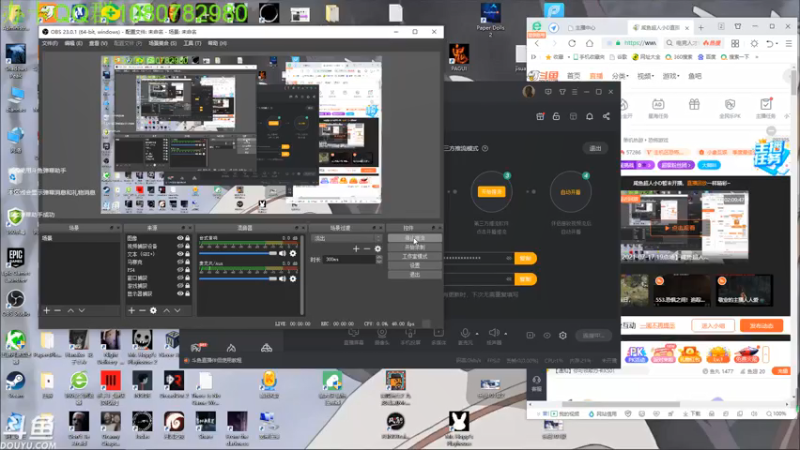Mute the Mic/Aux speaker icon in OBS mixer

[x=282, y=279]
